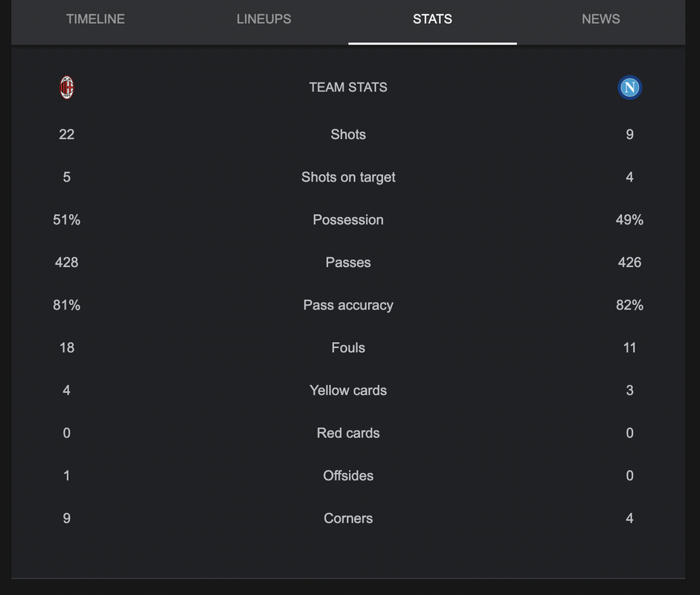Select the Passes row label
This screenshot has height=595, width=700.
coord(348,263)
